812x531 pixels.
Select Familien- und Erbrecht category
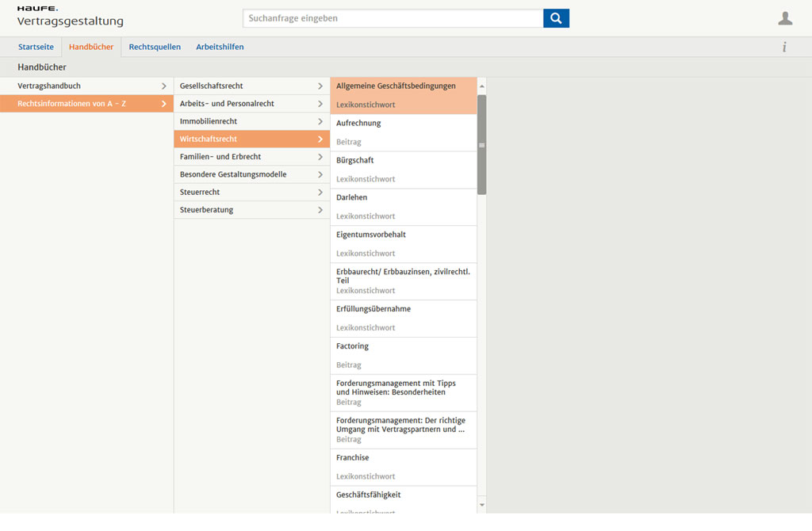[x=251, y=156]
